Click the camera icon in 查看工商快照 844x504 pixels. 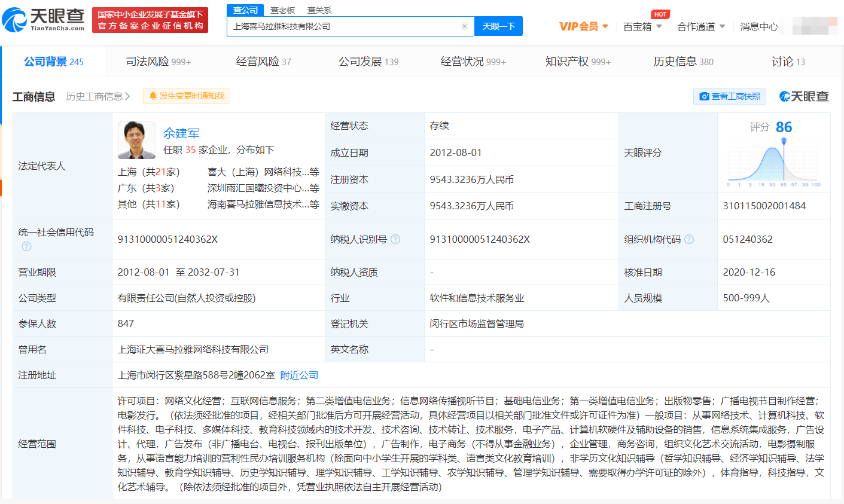click(x=704, y=96)
